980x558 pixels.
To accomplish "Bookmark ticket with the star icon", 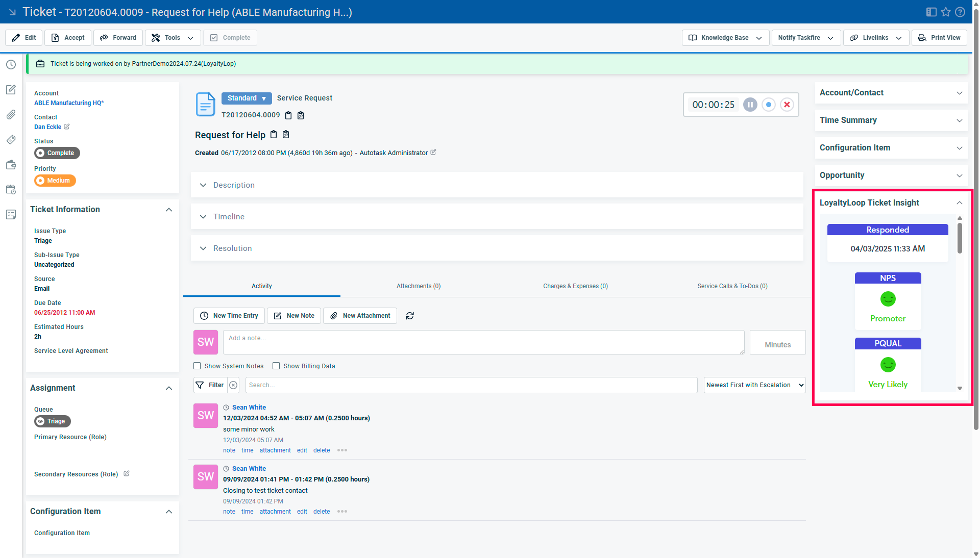I will click(946, 12).
